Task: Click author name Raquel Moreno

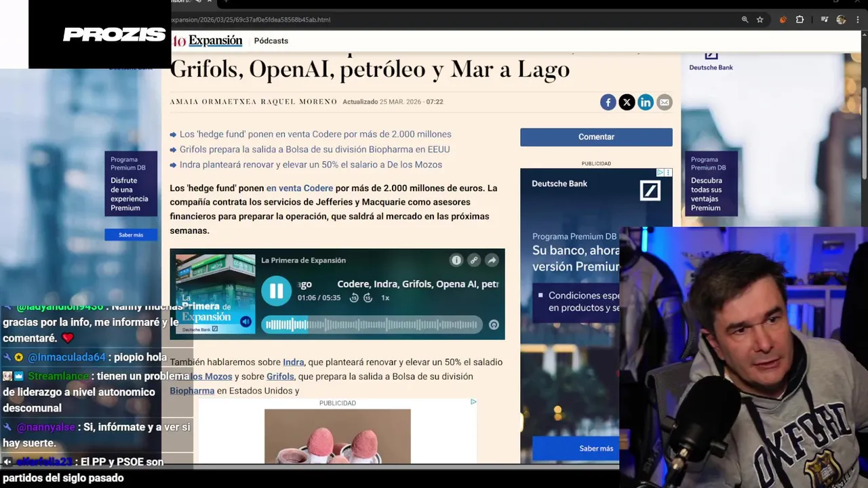Action: click(x=299, y=102)
